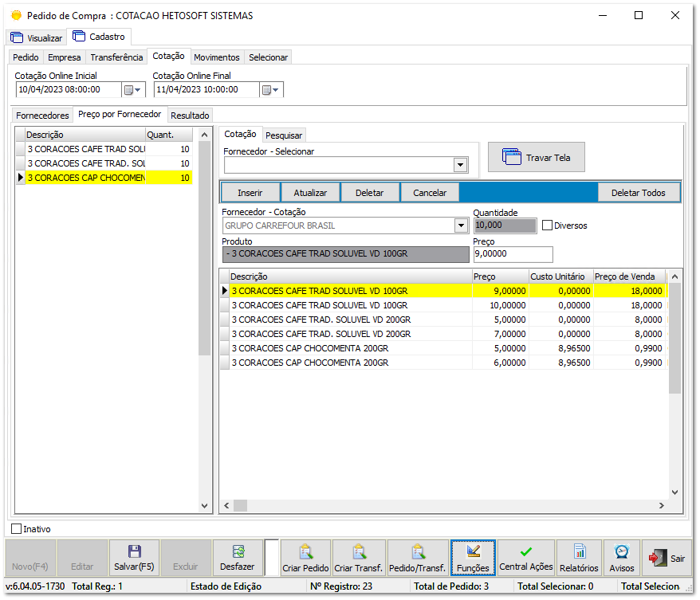The image size is (700, 600).
Task: Toggle the Inativo checkbox
Action: 17,528
